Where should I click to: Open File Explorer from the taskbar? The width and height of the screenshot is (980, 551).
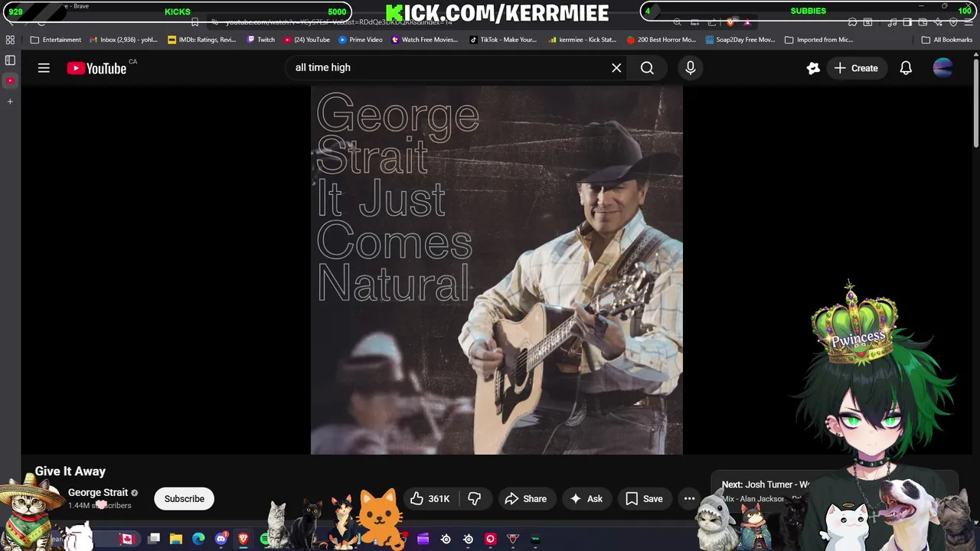[176, 539]
